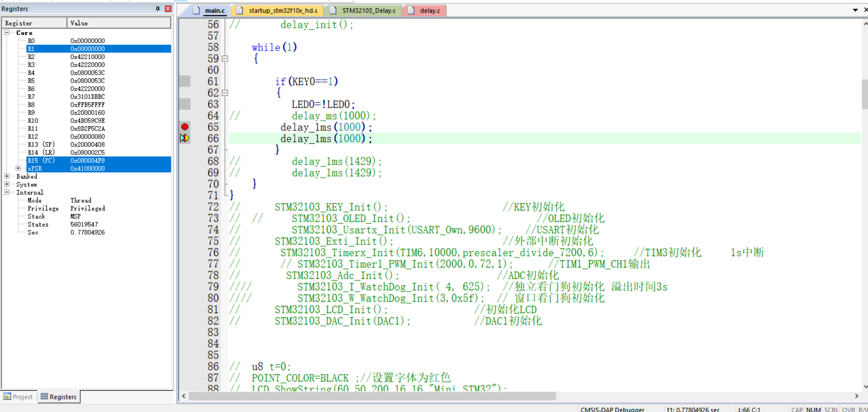Image resolution: width=868 pixels, height=412 pixels.
Task: Click the editor vertical scrollbar up arrow
Action: (865, 24)
